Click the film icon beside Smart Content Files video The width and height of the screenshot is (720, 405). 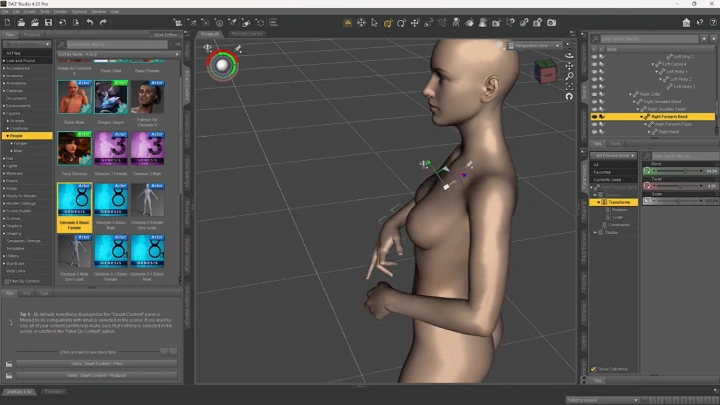click(9, 364)
